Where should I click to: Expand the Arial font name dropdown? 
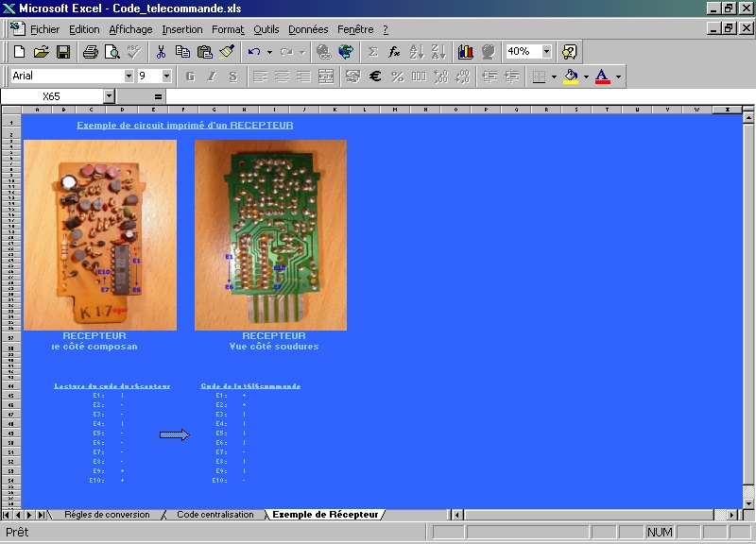(129, 76)
